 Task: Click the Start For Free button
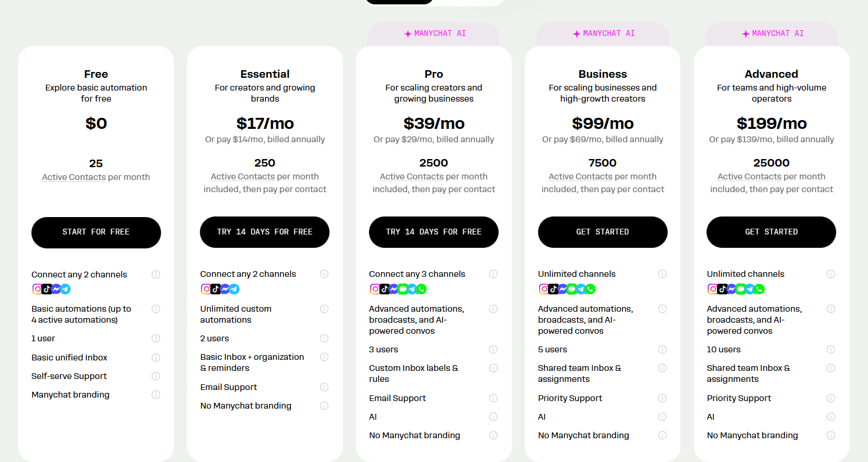(96, 232)
